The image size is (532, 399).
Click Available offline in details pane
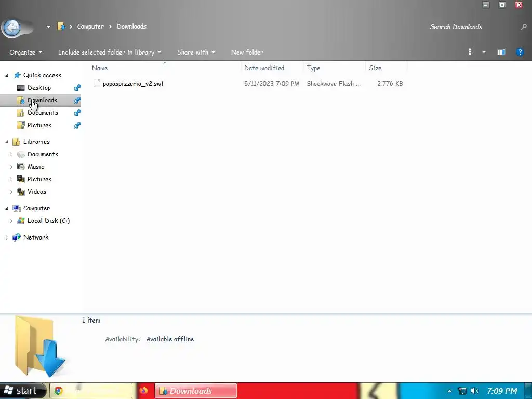[170, 339]
